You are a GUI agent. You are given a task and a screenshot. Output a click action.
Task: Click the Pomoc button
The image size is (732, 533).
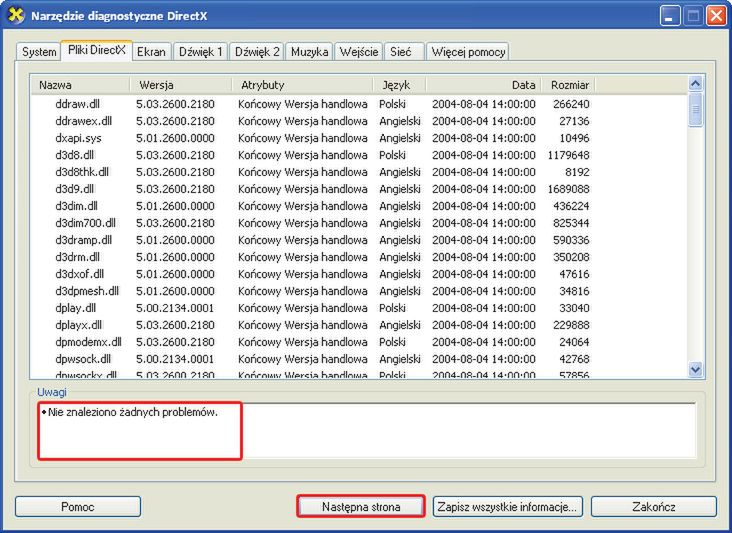coord(77,506)
